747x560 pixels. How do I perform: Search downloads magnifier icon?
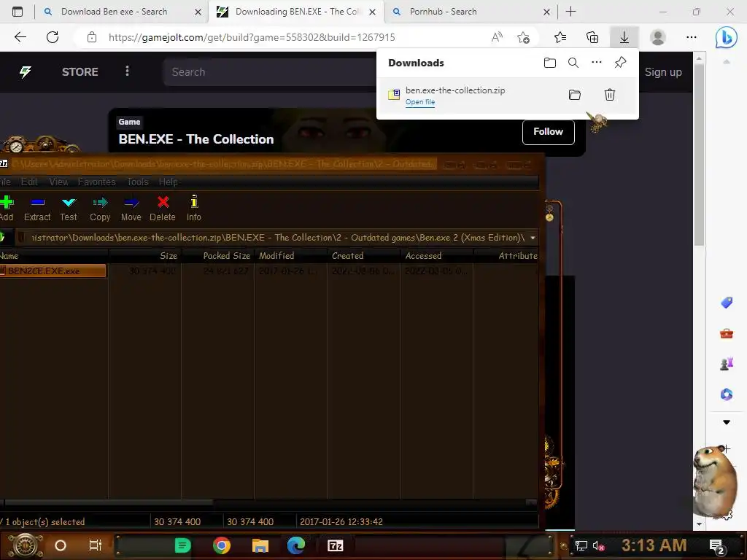pos(573,63)
